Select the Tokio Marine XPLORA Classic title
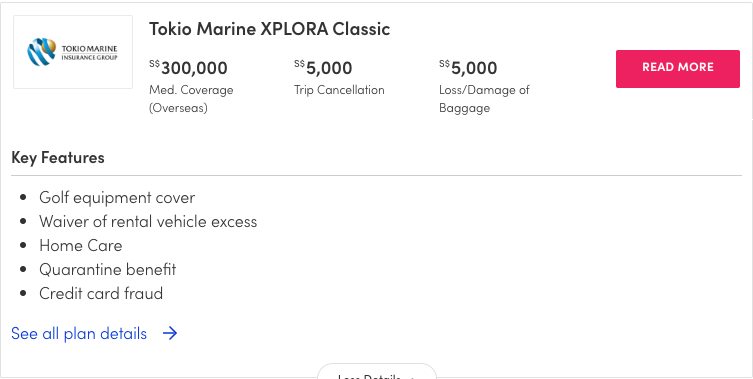The width and height of the screenshot is (753, 379). point(269,29)
